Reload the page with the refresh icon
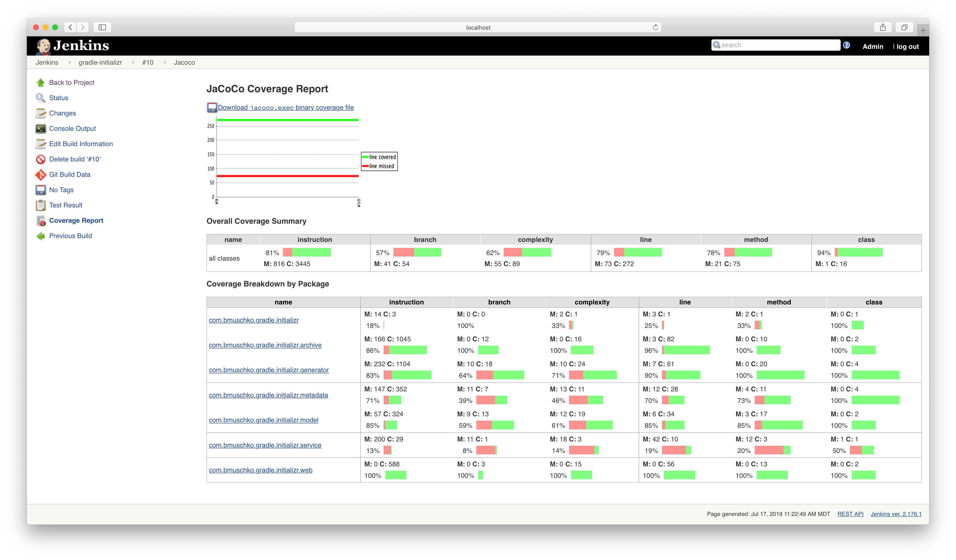Viewport: 956px width, 560px height. (x=655, y=27)
